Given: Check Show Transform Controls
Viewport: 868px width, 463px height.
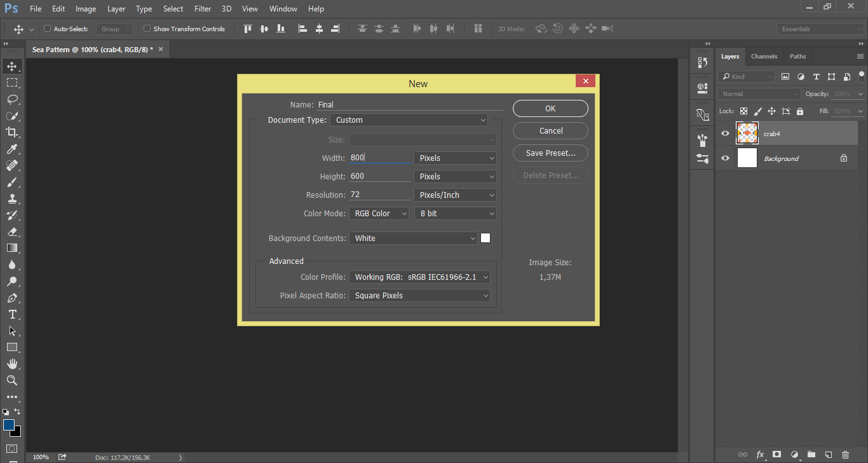Looking at the screenshot, I should point(146,28).
